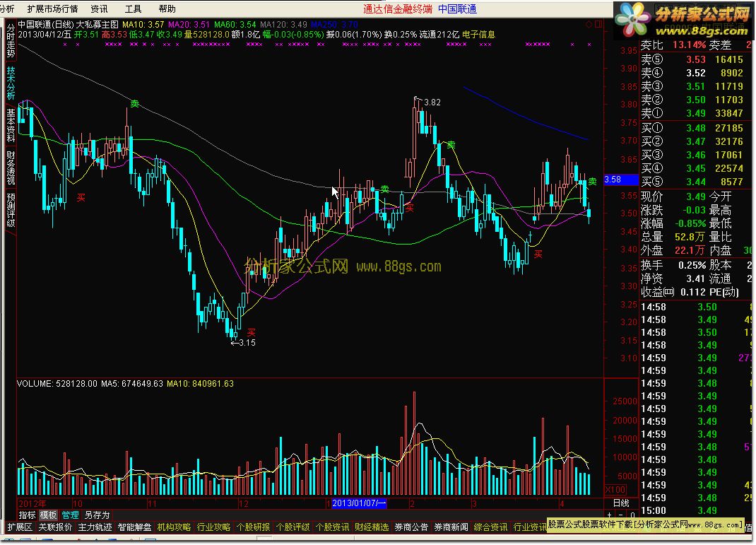Screen dimensions: 756x545
Task: Click the 15:00 3.49 trade tick row
Action: 695,510
